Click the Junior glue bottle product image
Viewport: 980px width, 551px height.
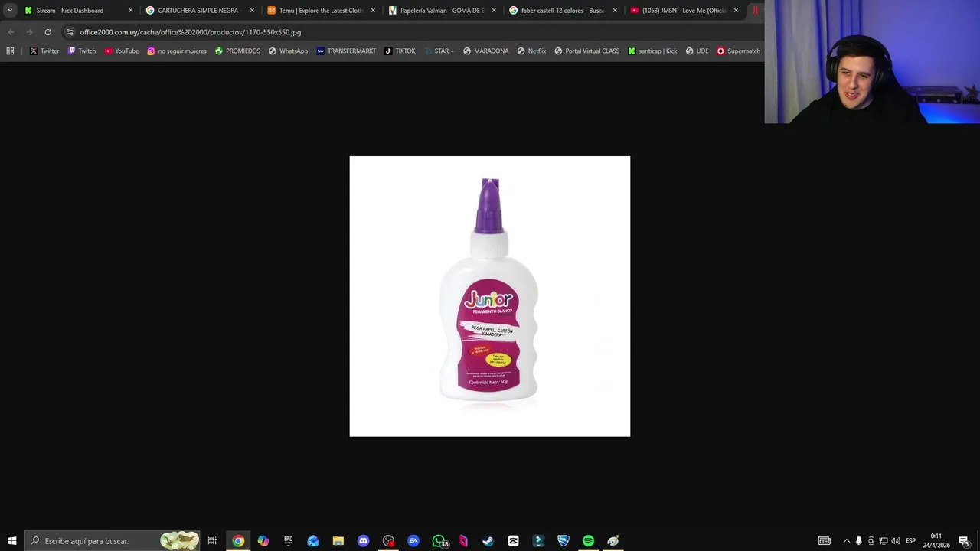[x=490, y=296]
